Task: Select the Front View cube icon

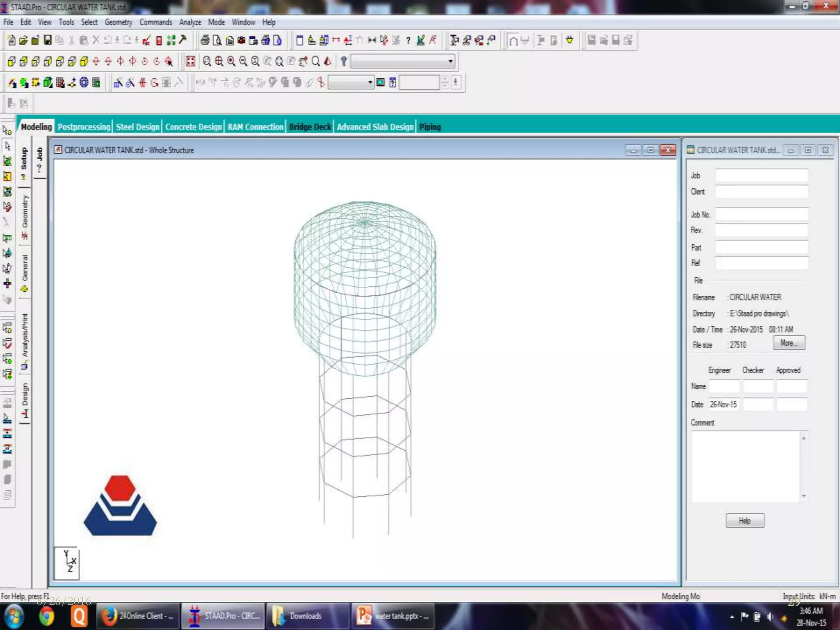Action: 11,61
